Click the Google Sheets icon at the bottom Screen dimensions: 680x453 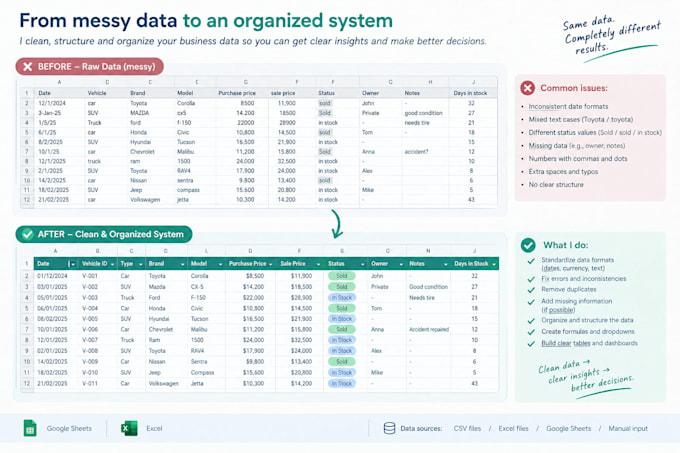[x=30, y=428]
